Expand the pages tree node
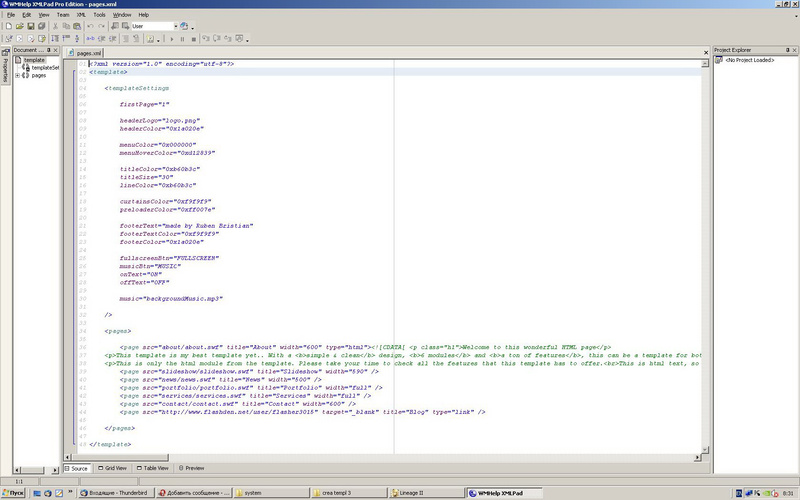Screen dimensions: 800x500 point(18,75)
